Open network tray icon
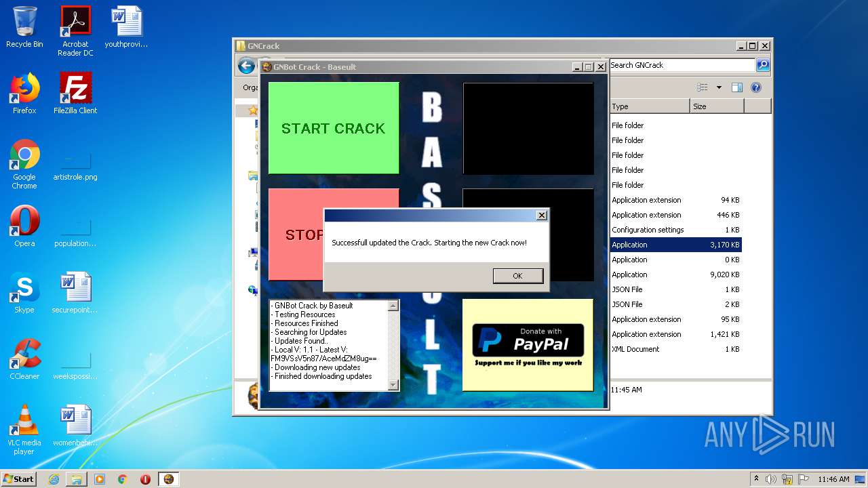 pos(787,479)
